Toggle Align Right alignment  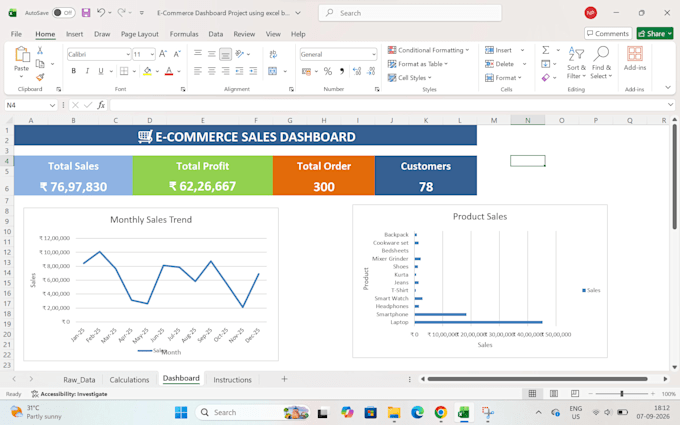pos(226,71)
